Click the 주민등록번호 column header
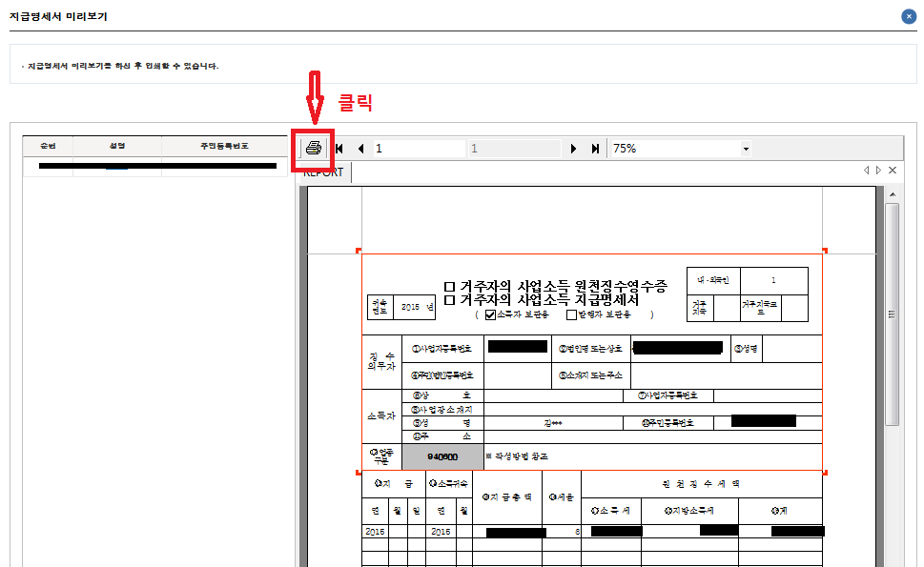 point(224,146)
